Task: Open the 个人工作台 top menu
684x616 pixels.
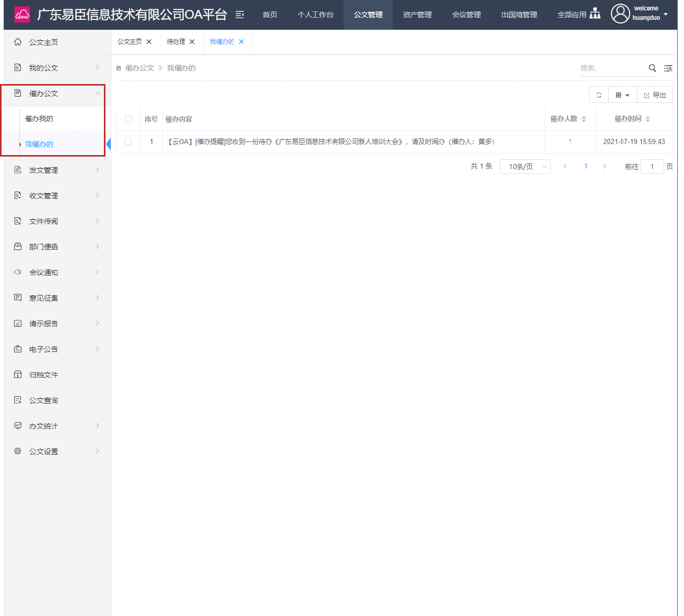Action: click(315, 15)
